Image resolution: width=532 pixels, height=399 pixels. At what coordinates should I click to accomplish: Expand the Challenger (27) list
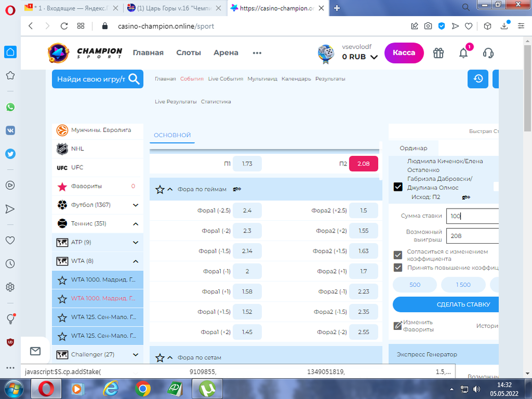coord(135,354)
